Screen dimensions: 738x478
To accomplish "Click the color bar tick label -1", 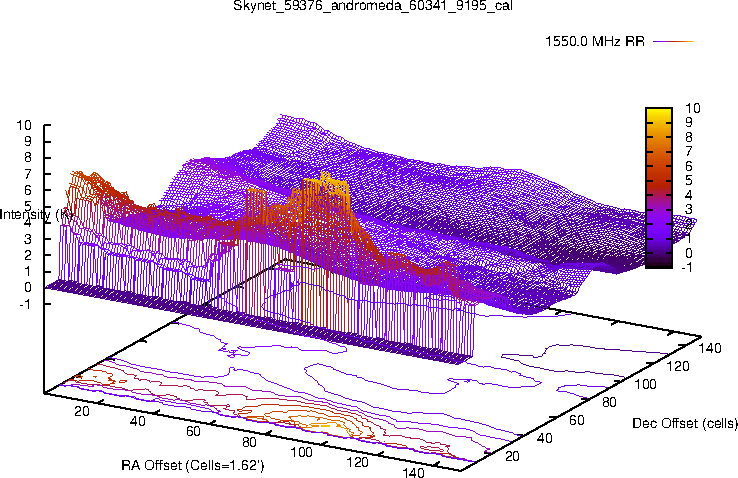I will tap(688, 267).
